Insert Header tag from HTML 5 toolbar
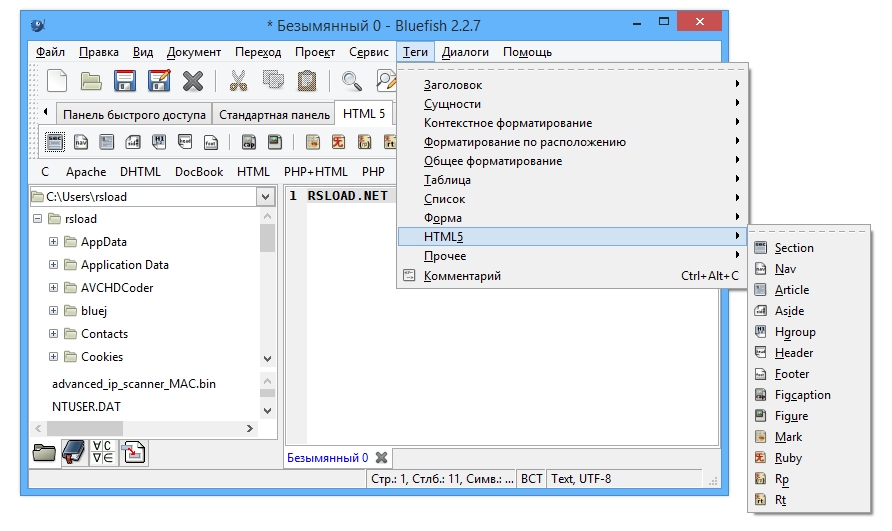 point(185,142)
